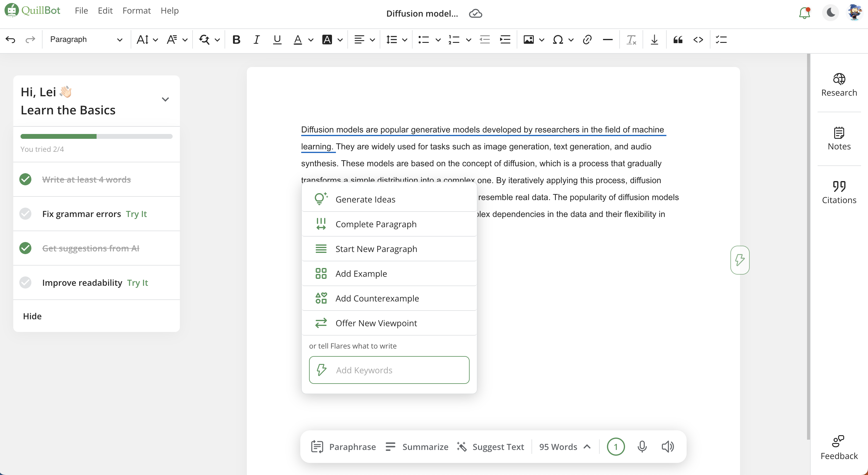
Task: Expand the 95 Words statistics arrow
Action: point(587,447)
